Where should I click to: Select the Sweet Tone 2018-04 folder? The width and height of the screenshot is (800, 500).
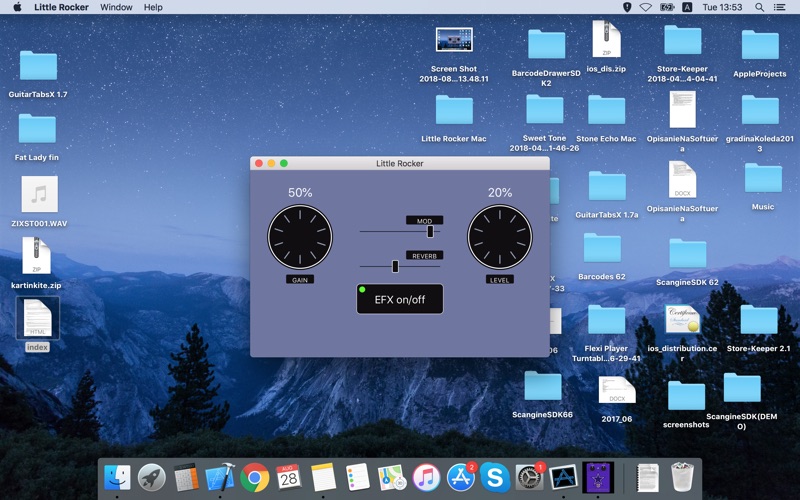(x=545, y=109)
